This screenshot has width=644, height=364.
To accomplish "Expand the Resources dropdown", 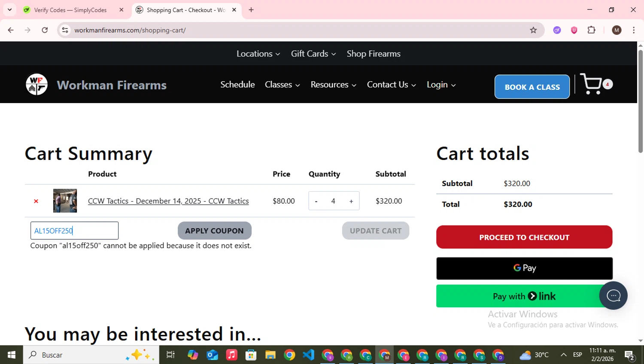I will click(334, 85).
